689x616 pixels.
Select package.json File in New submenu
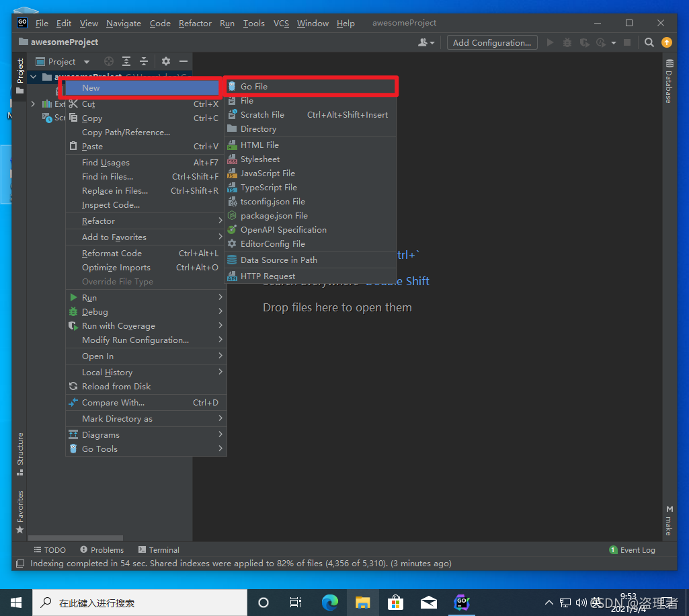click(x=311, y=215)
